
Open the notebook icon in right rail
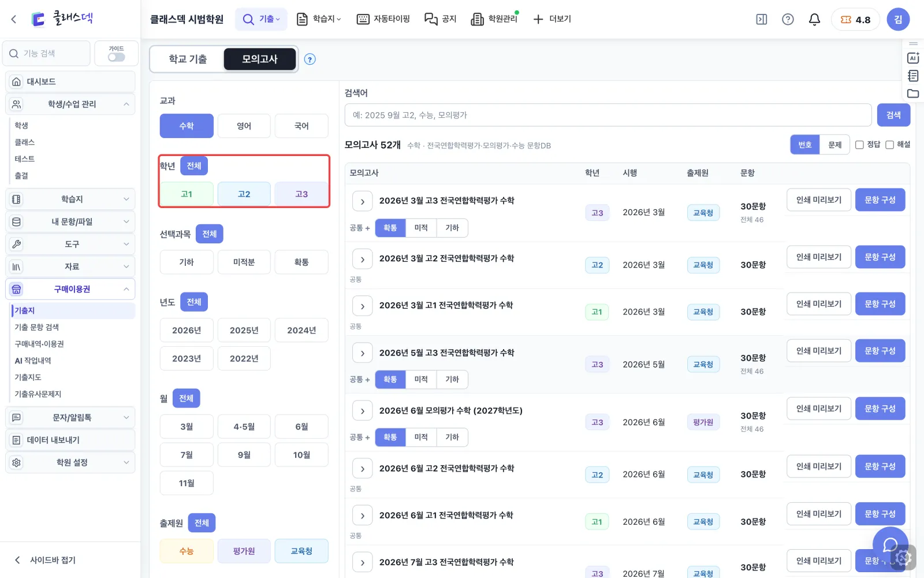(x=913, y=76)
